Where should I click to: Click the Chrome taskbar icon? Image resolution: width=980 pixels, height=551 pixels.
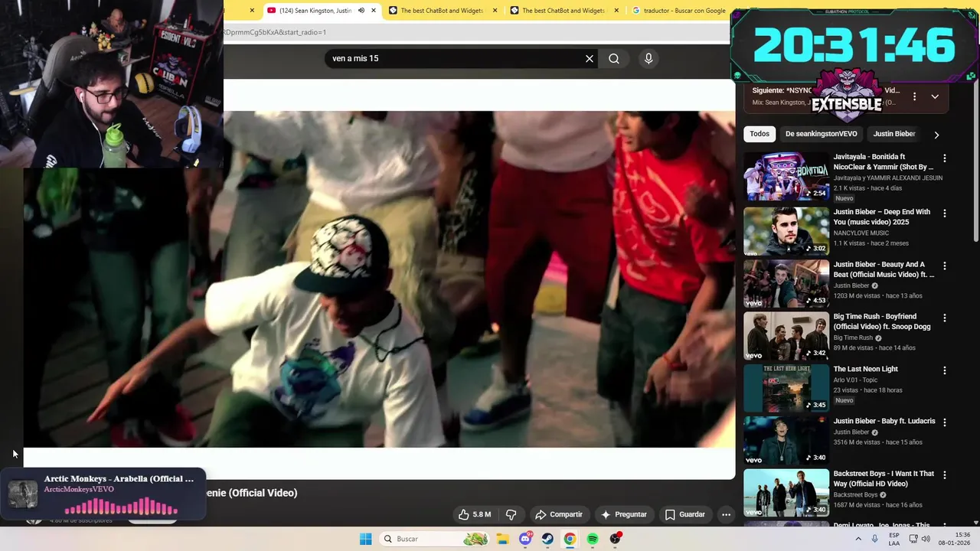point(570,539)
